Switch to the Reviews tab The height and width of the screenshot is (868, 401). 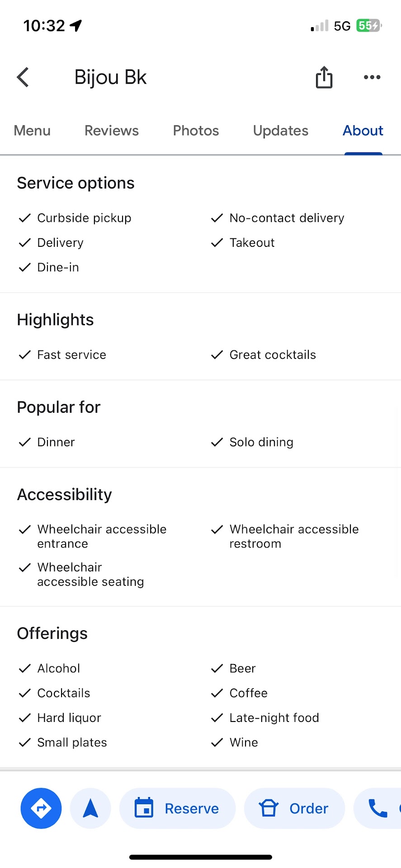(112, 131)
